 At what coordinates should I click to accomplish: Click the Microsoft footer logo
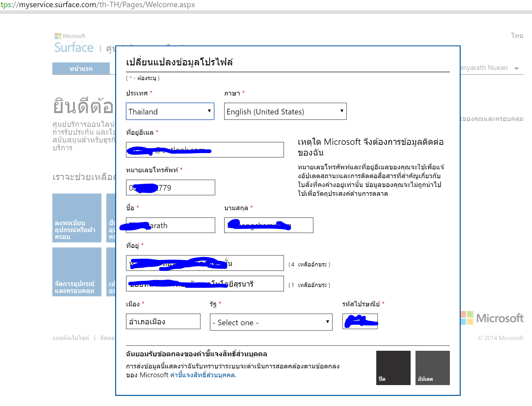[x=492, y=318]
